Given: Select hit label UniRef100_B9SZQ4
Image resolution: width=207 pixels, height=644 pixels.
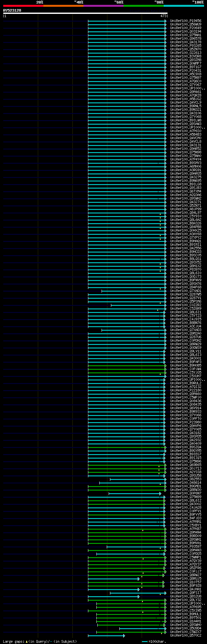Looking at the screenshot, I should 186,447.
